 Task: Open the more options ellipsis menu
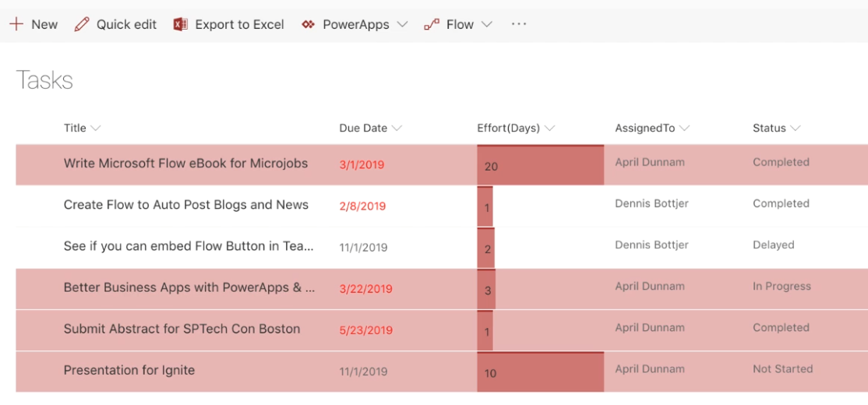point(519,24)
